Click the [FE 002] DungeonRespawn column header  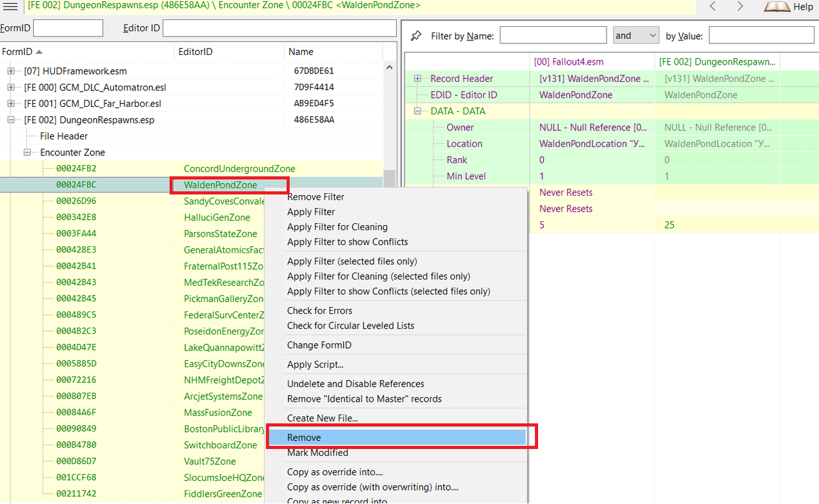pos(717,62)
